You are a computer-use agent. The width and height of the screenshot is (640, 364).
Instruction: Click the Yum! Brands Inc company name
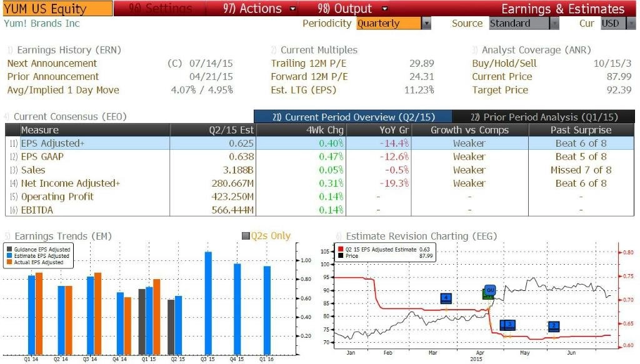(x=42, y=23)
